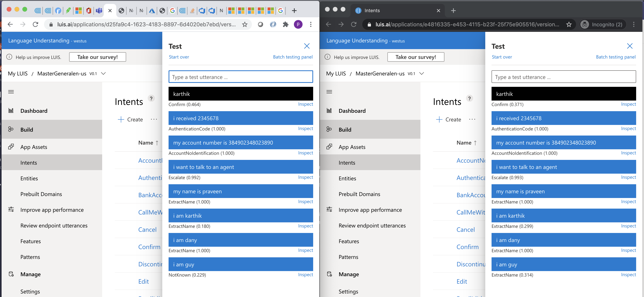The image size is (644, 297).
Task: Bookmark page with star icon in left browser
Action: pos(245,25)
